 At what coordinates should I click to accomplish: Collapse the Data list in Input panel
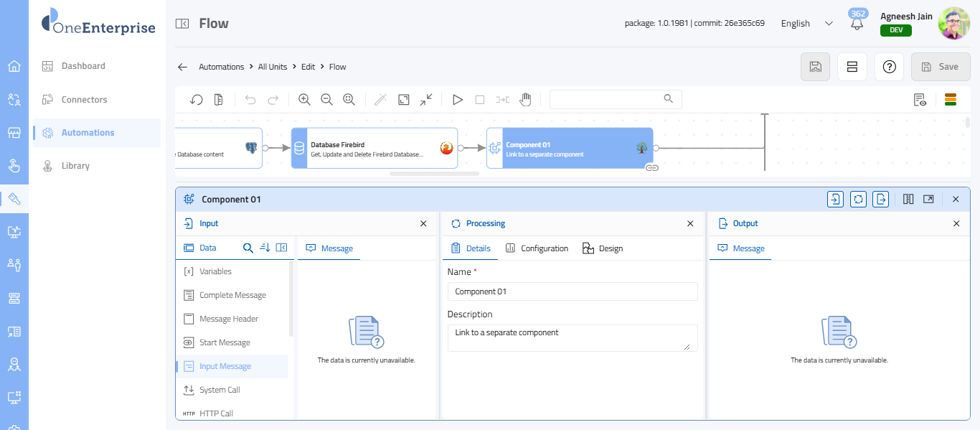[281, 248]
